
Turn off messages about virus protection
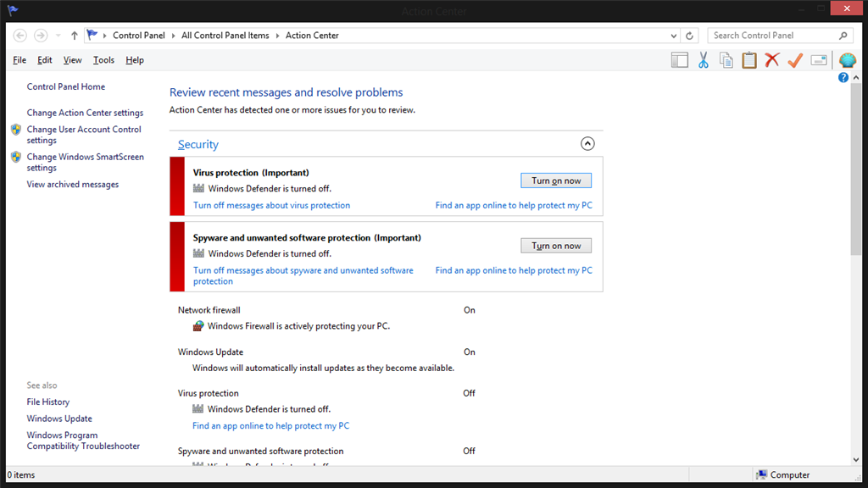click(x=271, y=205)
